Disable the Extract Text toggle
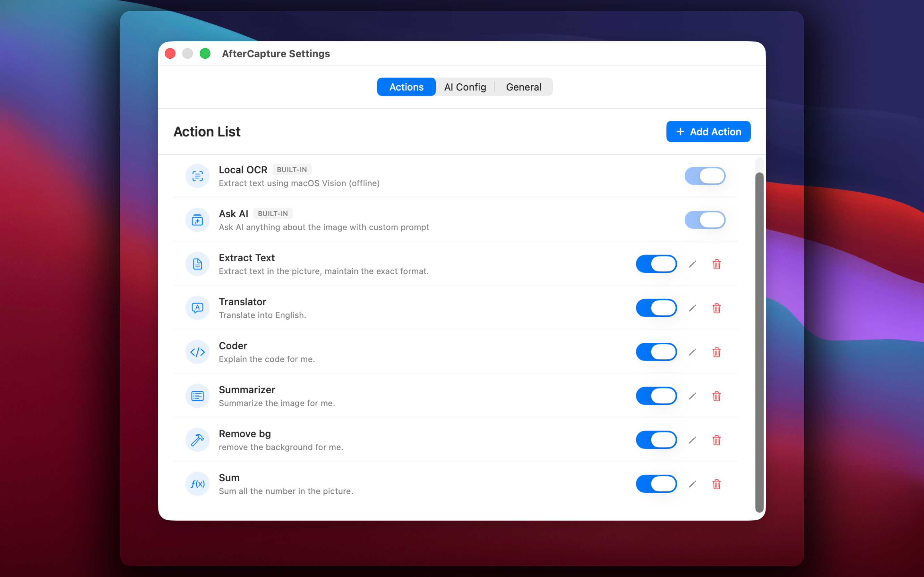 click(x=656, y=264)
